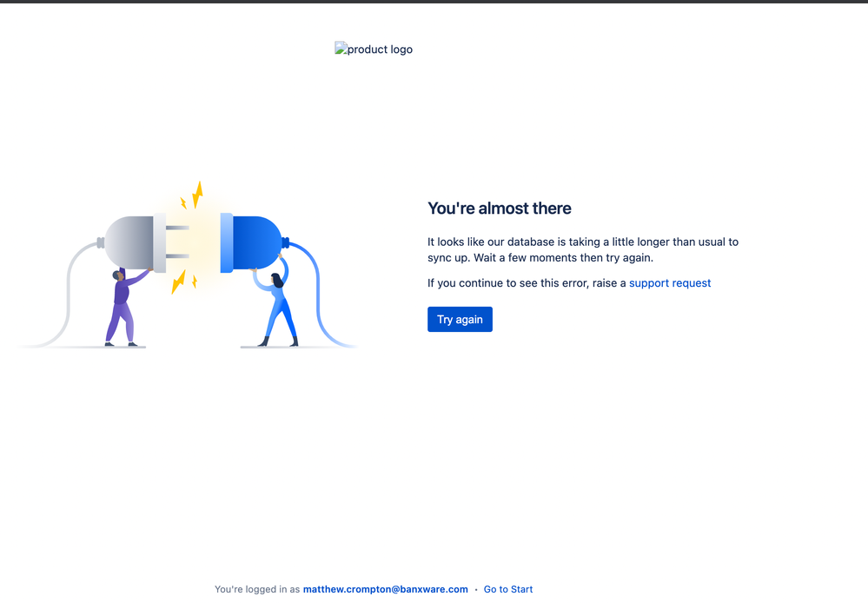Viewport: 868px width, 603px height.
Task: Click the 'You're logged in as' footer text
Action: pyautogui.click(x=258, y=589)
